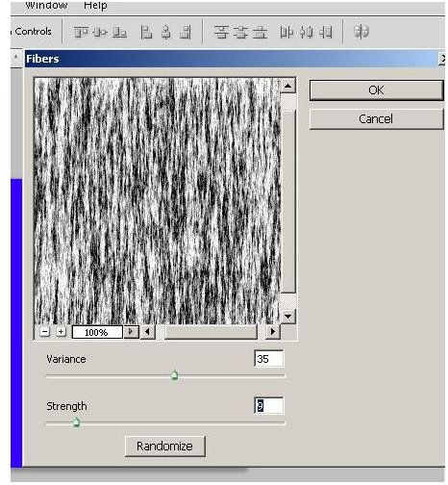Click the align left edges icon
Screen dimensions: 448x485
(x=146, y=32)
